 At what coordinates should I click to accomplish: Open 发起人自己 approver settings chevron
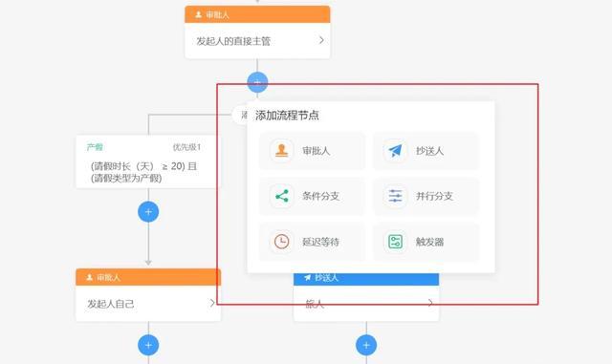click(x=212, y=303)
